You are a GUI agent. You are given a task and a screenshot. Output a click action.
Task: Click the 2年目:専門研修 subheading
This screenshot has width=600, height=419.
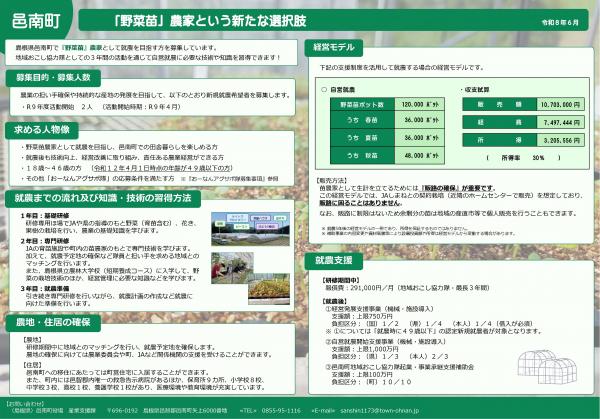pos(45,241)
